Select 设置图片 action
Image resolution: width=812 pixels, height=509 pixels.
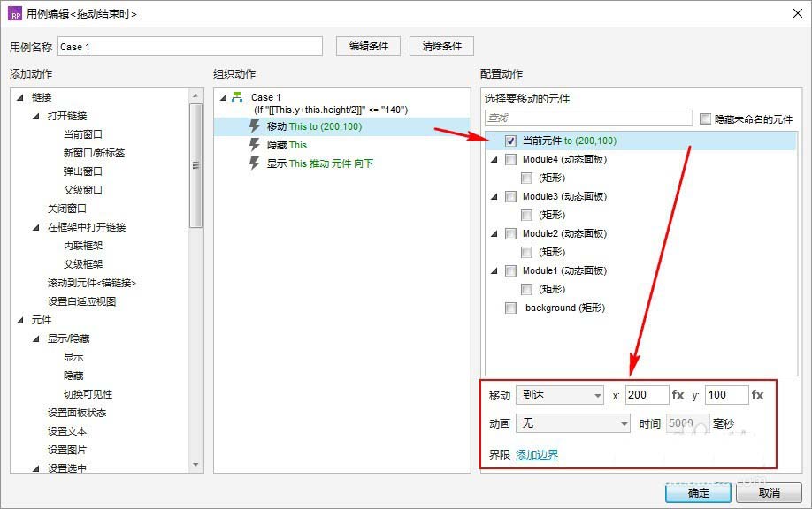tap(67, 450)
